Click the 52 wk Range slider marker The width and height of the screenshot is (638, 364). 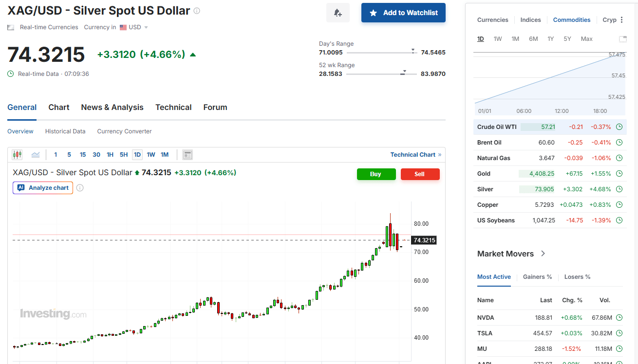[403, 73]
